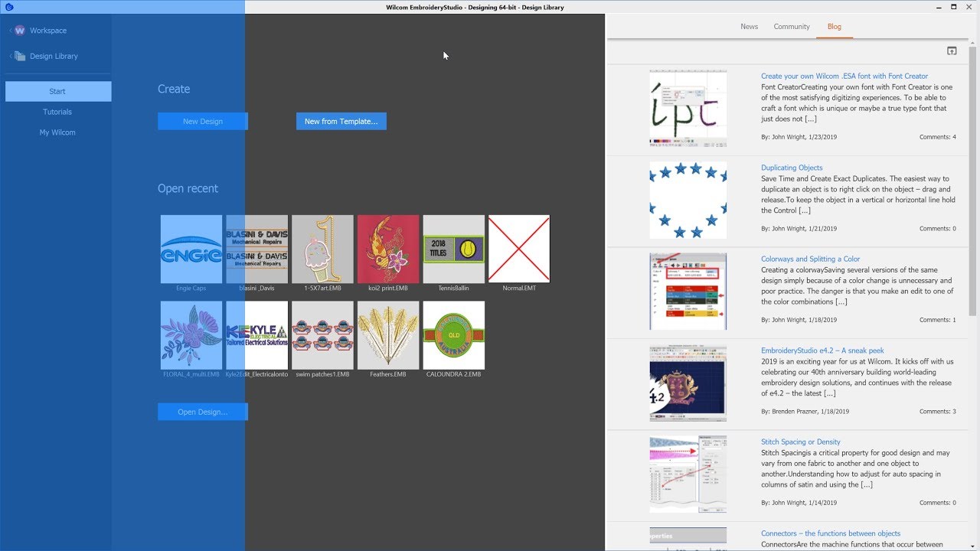Open the Font Creator blog post link
Screen dimensions: 980x551
point(844,76)
